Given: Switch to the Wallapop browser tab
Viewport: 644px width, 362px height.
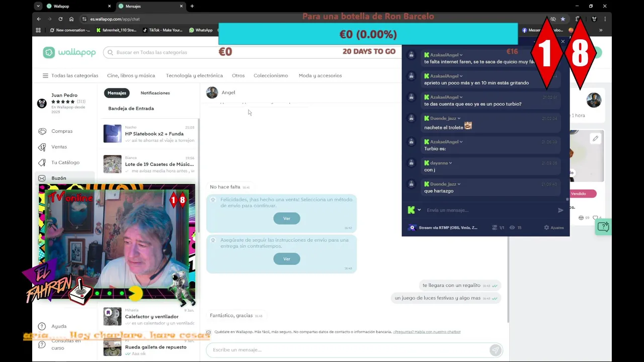Looking at the screenshot, I should click(x=78, y=6).
